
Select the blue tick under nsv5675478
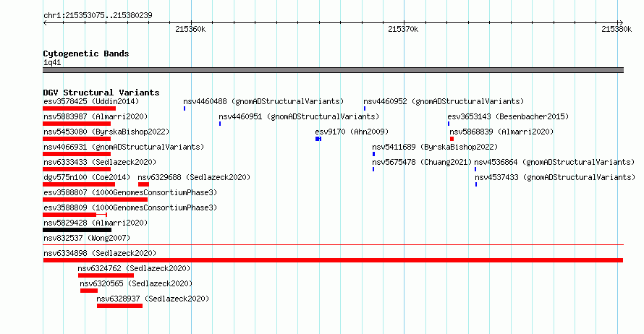pos(373,169)
